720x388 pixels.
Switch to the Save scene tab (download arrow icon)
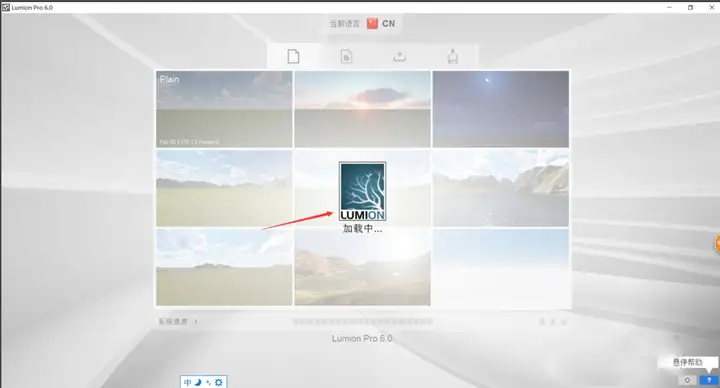(453, 56)
